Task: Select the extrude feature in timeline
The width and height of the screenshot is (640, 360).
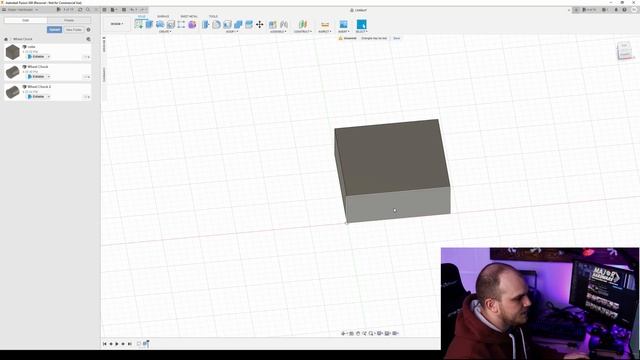Action: point(145,344)
